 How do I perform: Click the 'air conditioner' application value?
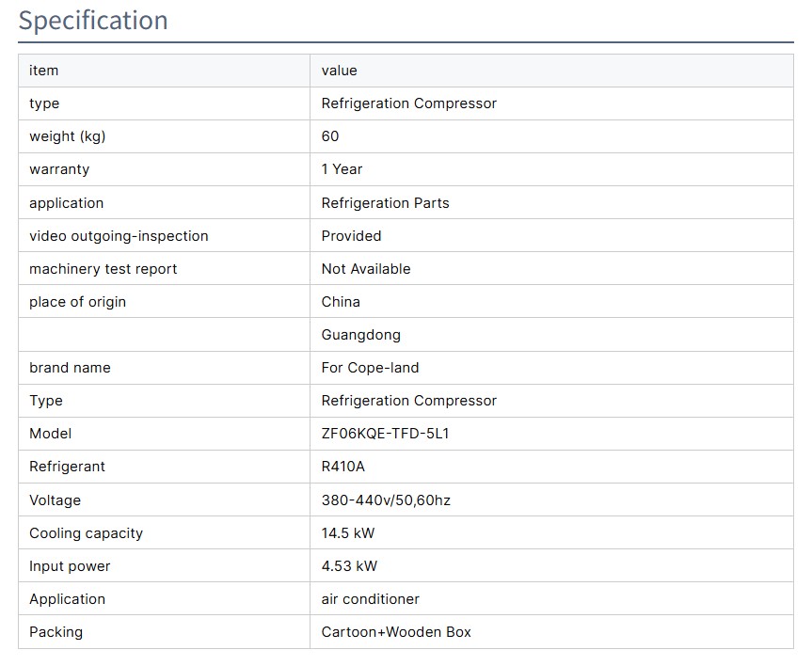click(370, 599)
